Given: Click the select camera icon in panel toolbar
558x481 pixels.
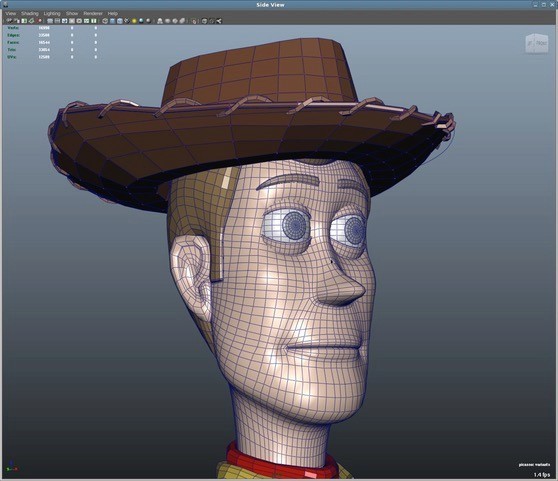Looking at the screenshot, I should (10, 21).
